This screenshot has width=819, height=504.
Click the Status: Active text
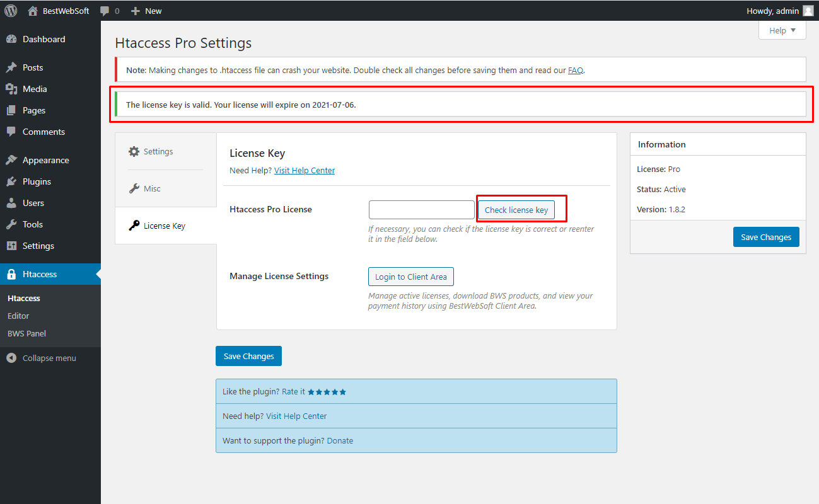(x=661, y=189)
